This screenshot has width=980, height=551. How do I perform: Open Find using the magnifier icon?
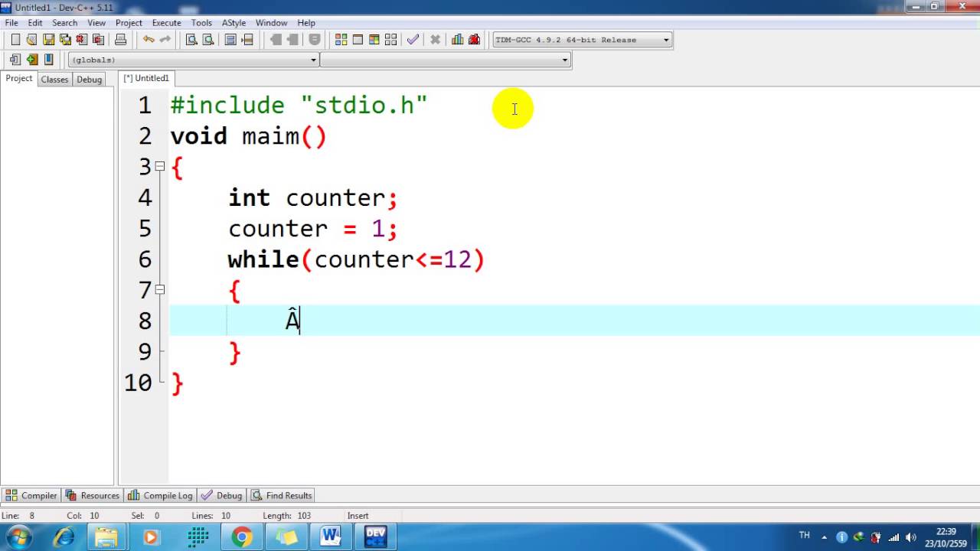point(191,40)
